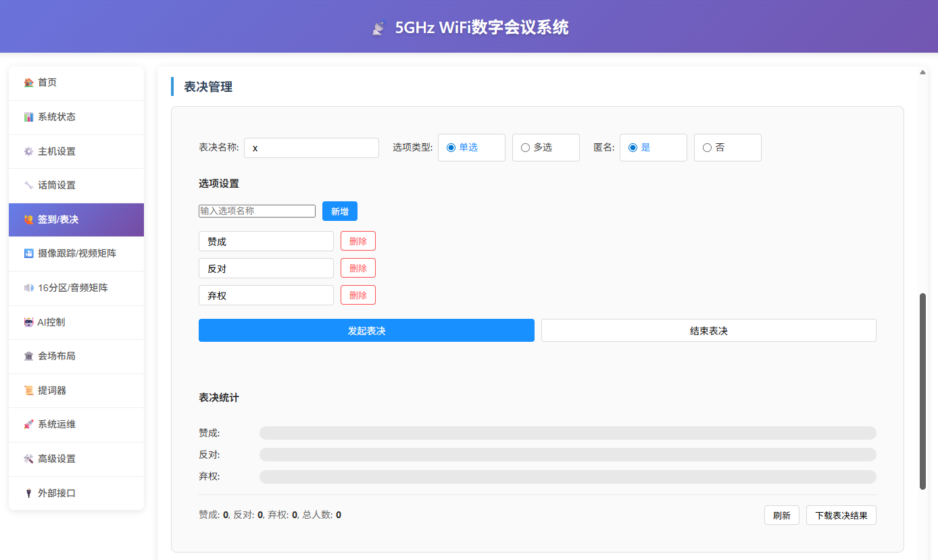Click the chart icon beside 系统状态
Screen dimensions: 938x560
point(28,117)
